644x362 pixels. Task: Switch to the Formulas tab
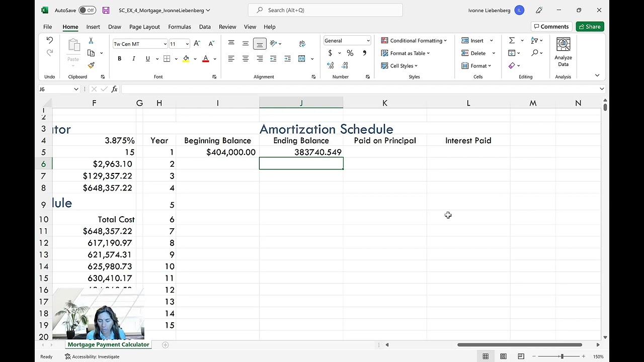tap(180, 27)
